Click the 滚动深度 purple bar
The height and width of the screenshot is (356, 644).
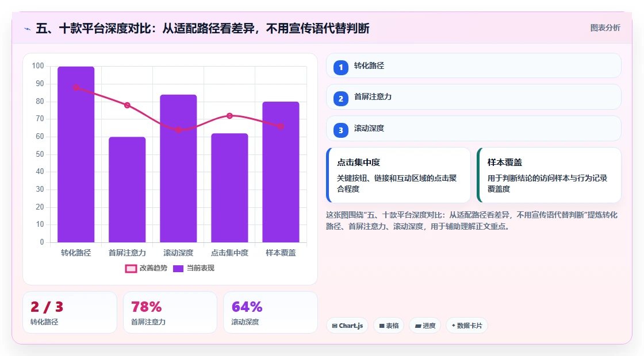click(178, 169)
